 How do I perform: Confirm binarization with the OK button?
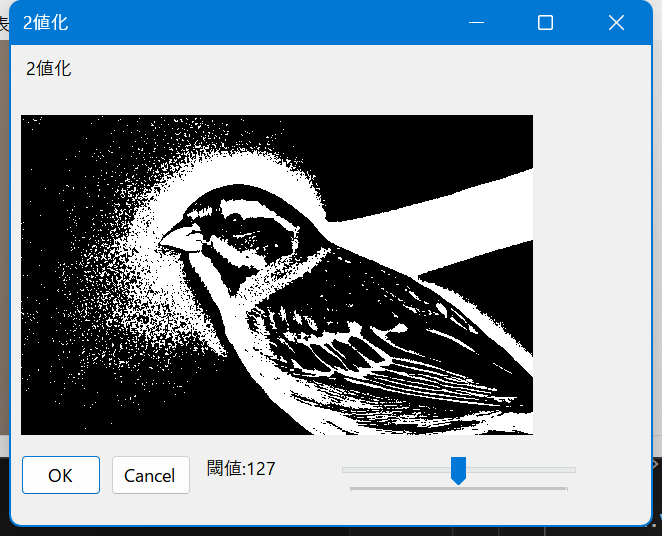(x=61, y=475)
